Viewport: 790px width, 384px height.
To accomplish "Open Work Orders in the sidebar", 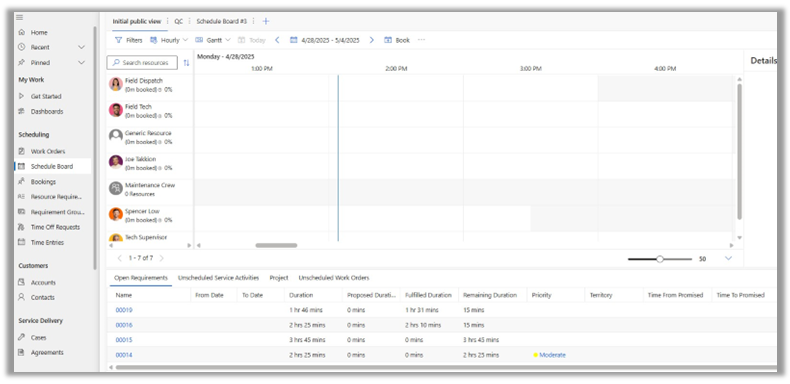I will 48,151.
